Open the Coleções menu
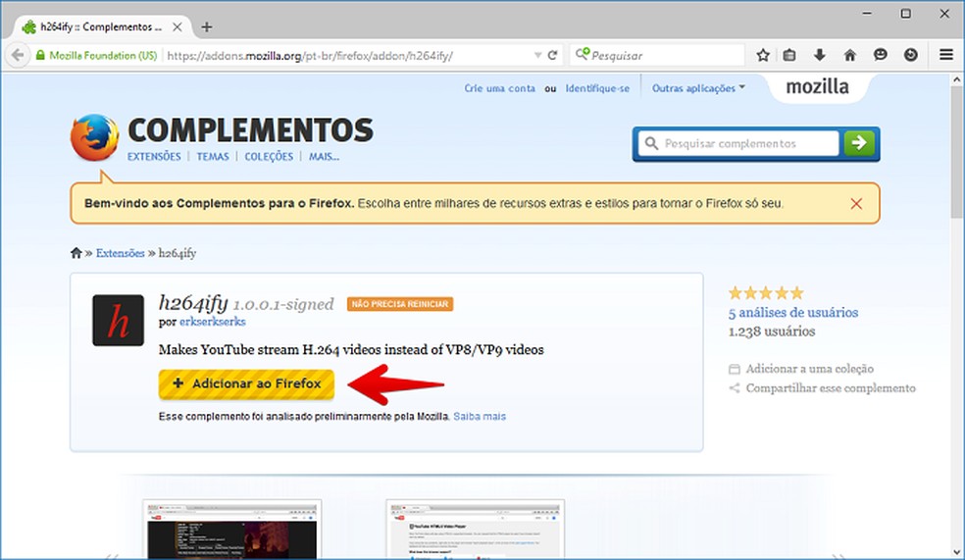The width and height of the screenshot is (965, 560). (269, 157)
